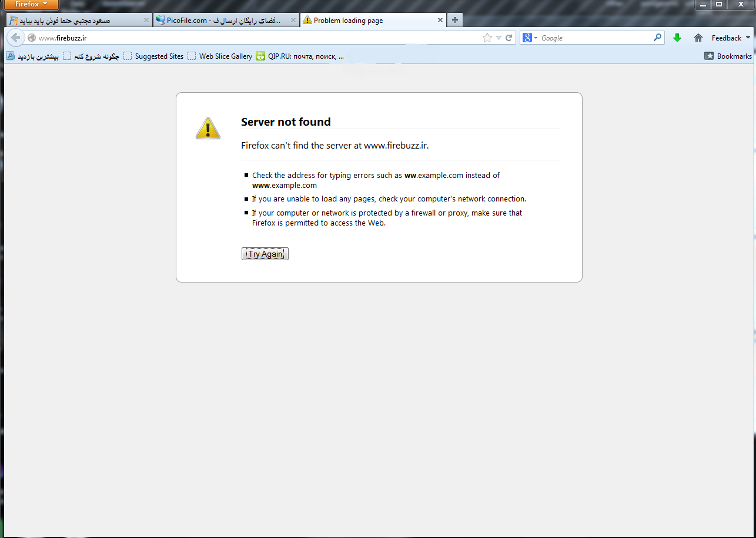
Task: Open a new tab with plus button
Action: (x=454, y=20)
